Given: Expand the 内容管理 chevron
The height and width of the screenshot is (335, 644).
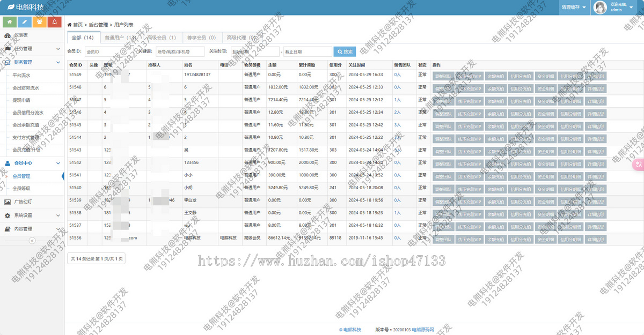Looking at the screenshot, I should pos(58,229).
